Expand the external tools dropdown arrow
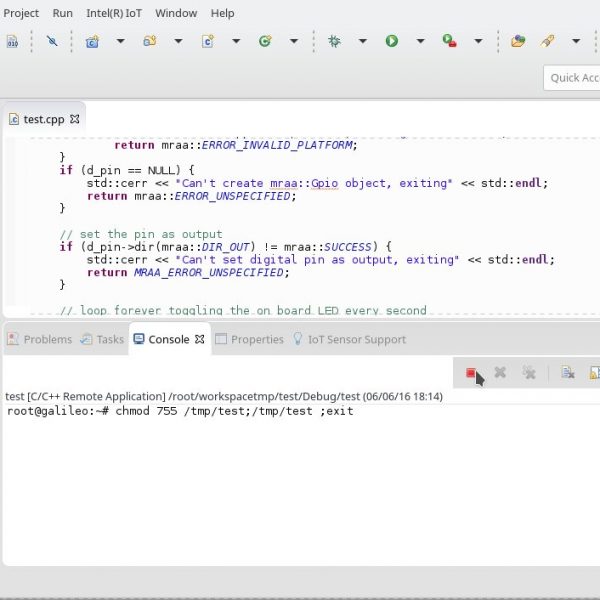The height and width of the screenshot is (600, 600). point(478,41)
